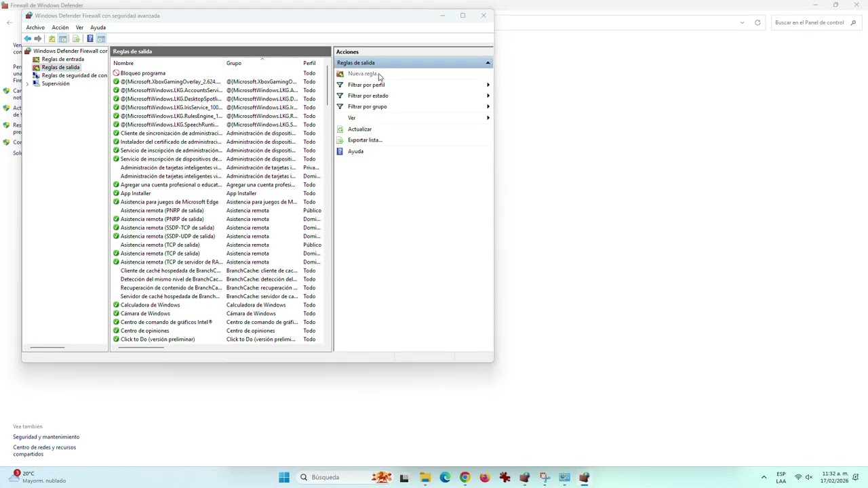Image resolution: width=868 pixels, height=488 pixels.
Task: Click green check icon of App Installer rule
Action: coord(116,193)
